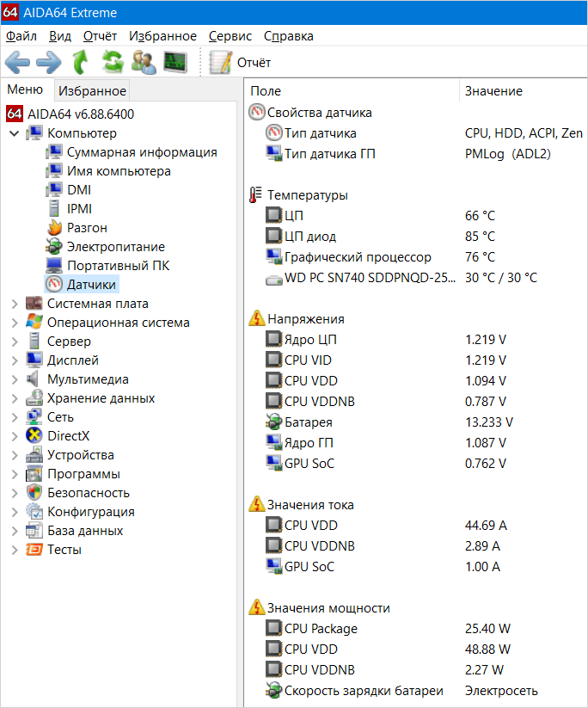Expand the Сервер tree node
The height and width of the screenshot is (708, 588).
point(15,342)
